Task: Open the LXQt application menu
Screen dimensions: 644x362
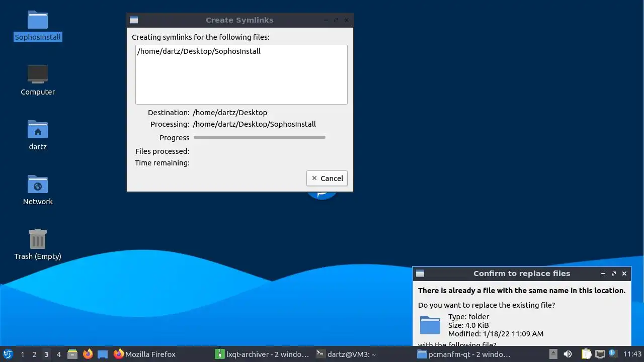Action: (8, 354)
